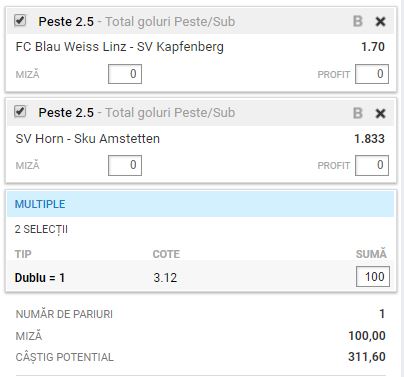The width and height of the screenshot is (404, 377).
Task: Click the B banker icon for SV Horn bet
Action: click(x=358, y=113)
